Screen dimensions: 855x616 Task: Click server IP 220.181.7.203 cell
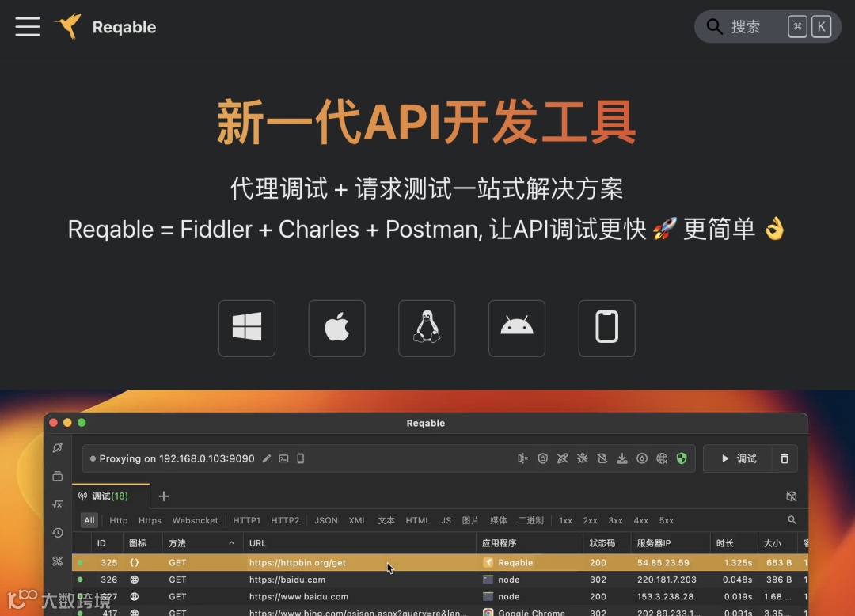tap(665, 580)
